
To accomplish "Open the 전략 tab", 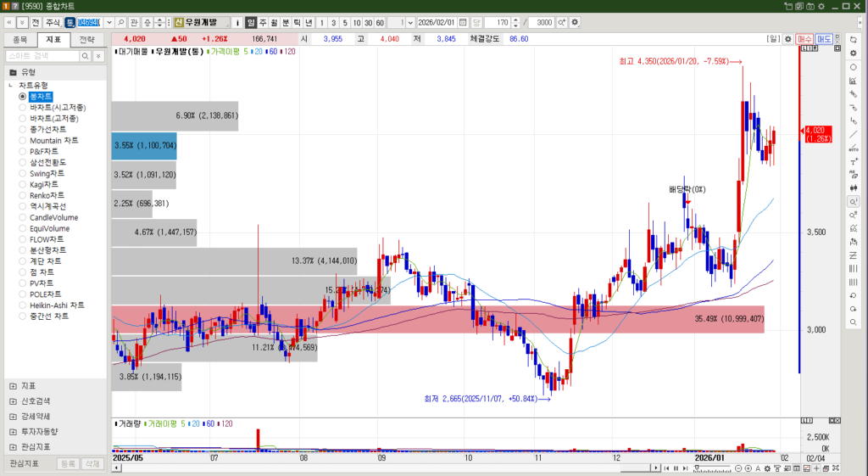I will pos(87,39).
